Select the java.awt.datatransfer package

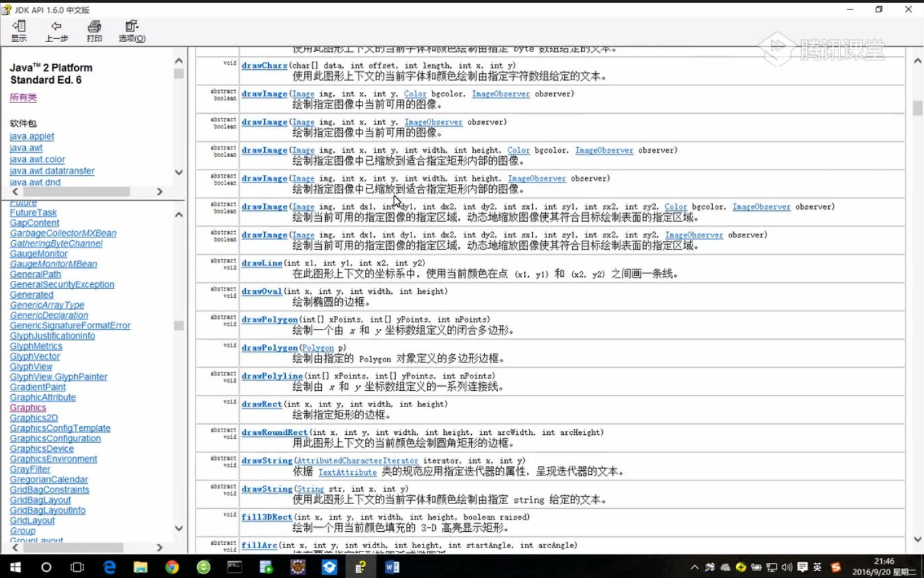52,171
